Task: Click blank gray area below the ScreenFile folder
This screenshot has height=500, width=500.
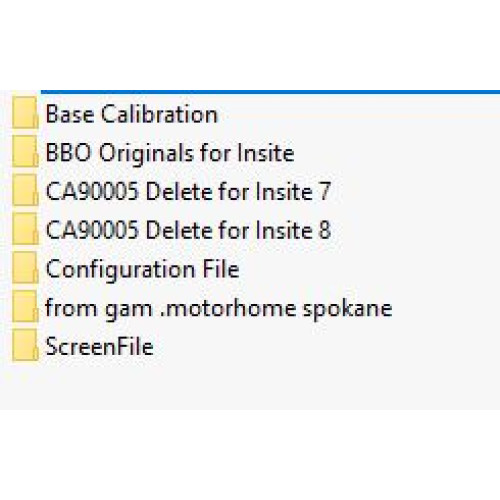Action: point(250,385)
